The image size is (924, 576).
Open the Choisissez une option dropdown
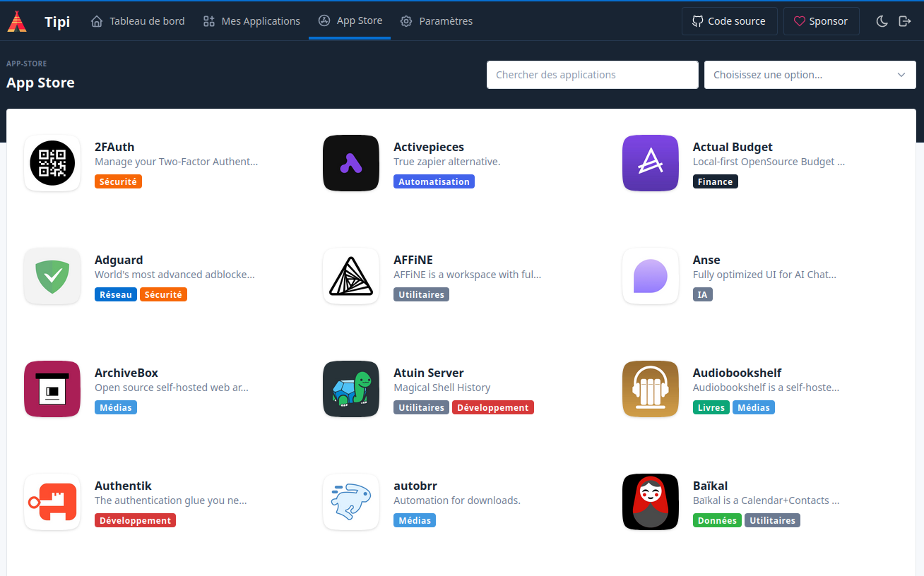[x=810, y=75]
